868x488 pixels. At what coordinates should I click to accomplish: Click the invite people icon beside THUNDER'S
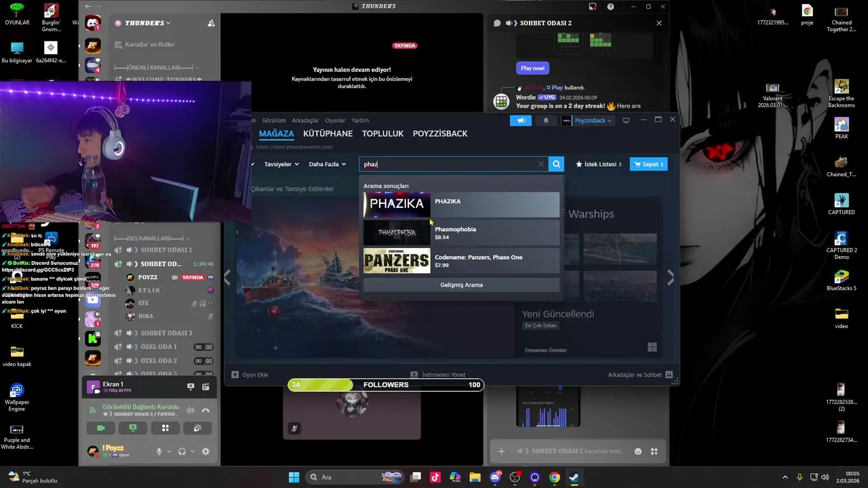coord(211,23)
